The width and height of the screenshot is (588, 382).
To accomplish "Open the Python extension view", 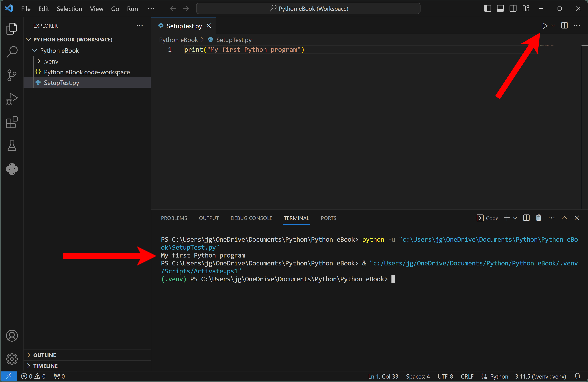I will pyautogui.click(x=12, y=169).
